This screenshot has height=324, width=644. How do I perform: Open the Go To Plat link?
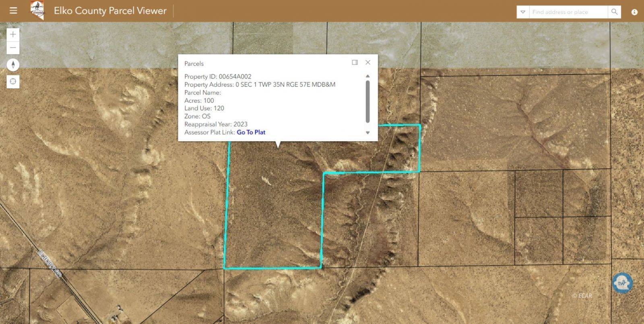point(251,132)
